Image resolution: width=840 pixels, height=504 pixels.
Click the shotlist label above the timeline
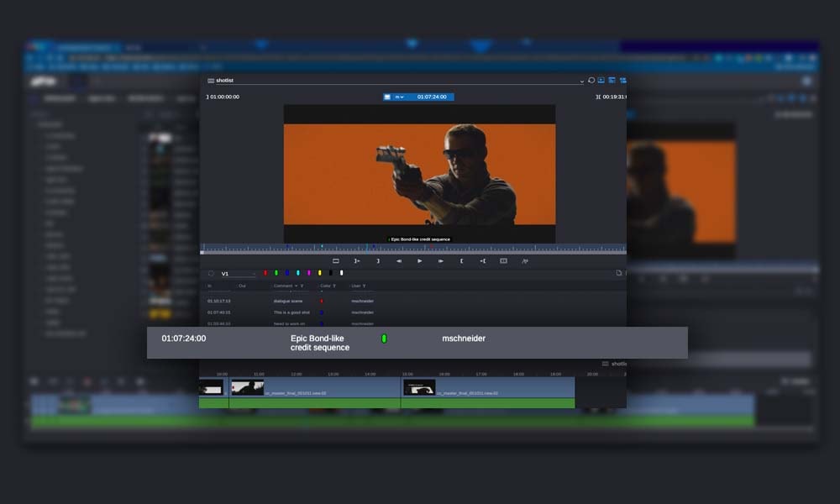tap(619, 364)
